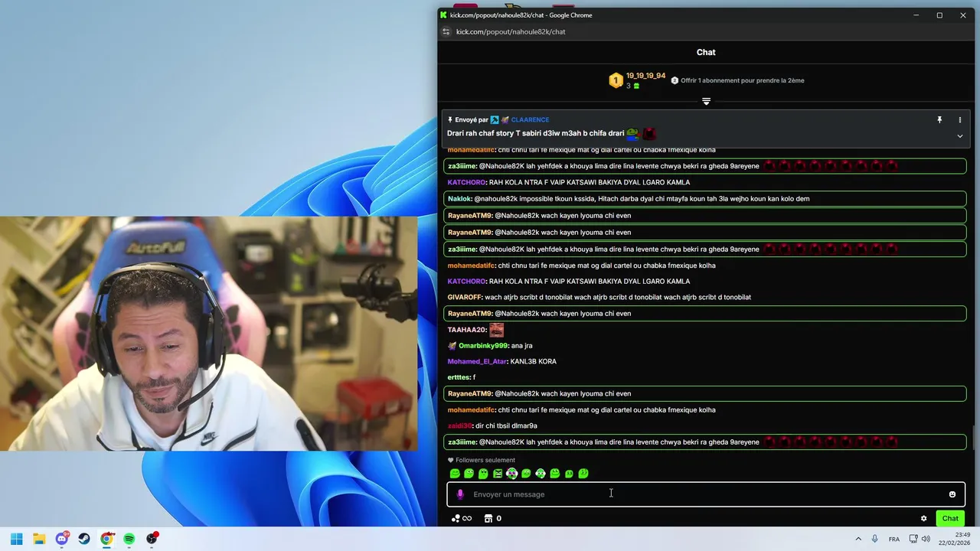Focus the Envoyer un message input

(706, 494)
